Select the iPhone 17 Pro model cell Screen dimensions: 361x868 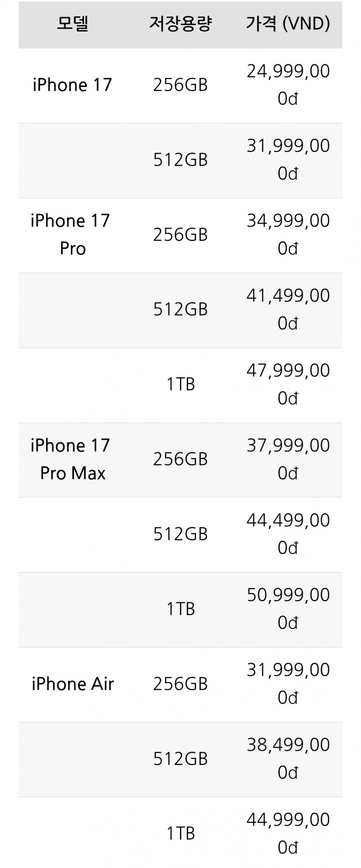[71, 235]
